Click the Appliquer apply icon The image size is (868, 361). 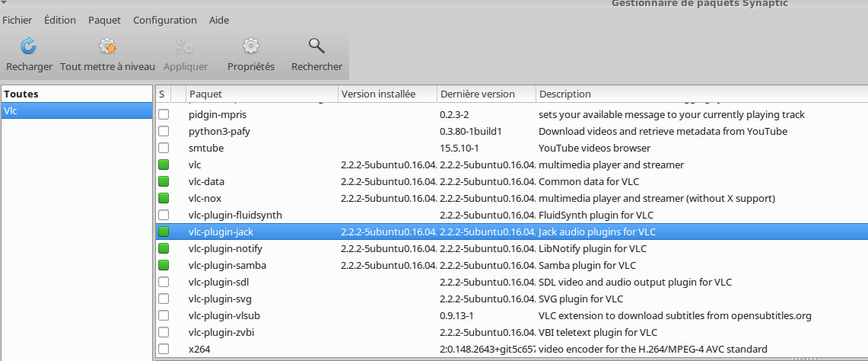coord(185,46)
